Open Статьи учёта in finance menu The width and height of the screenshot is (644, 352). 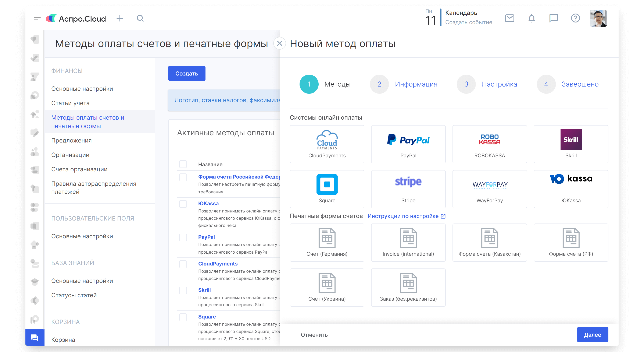click(x=70, y=103)
